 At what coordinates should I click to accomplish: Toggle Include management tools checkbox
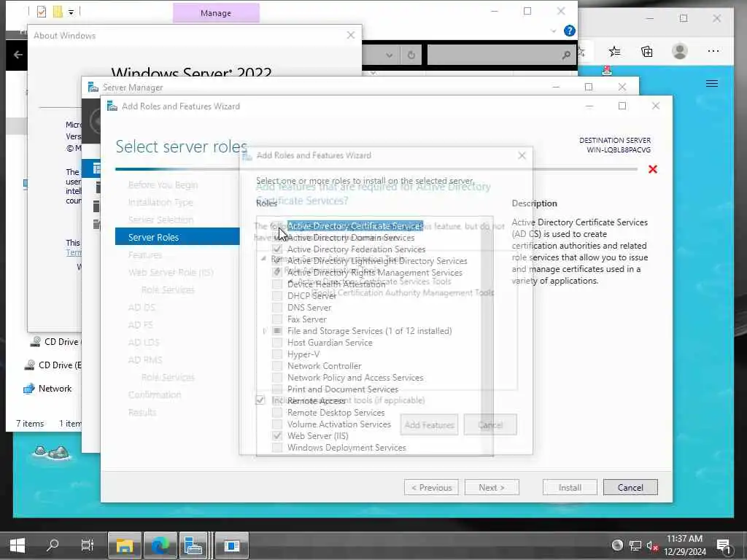coord(260,400)
